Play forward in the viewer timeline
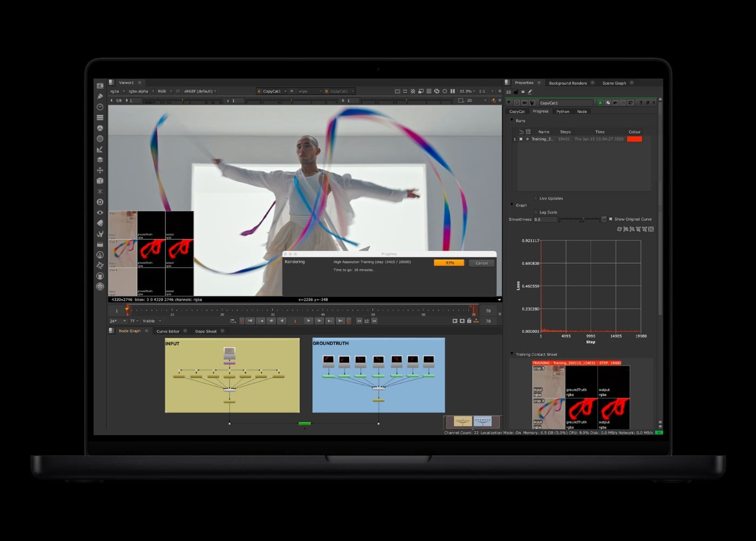This screenshot has width=756, height=541. pos(308,321)
